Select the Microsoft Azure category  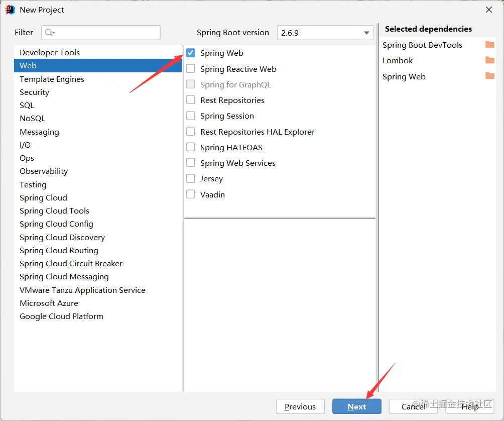[98, 303]
